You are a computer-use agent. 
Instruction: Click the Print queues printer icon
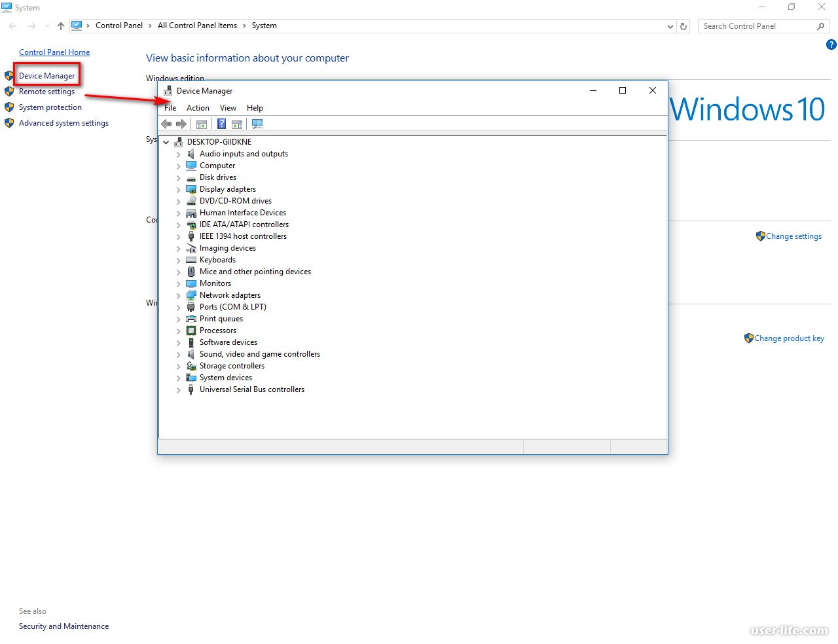(x=191, y=319)
